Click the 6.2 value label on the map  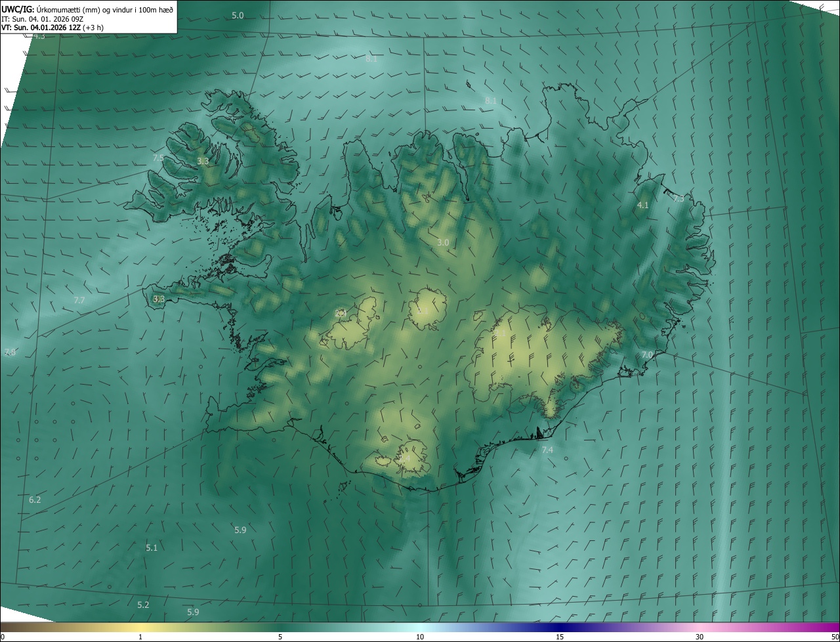coord(35,500)
